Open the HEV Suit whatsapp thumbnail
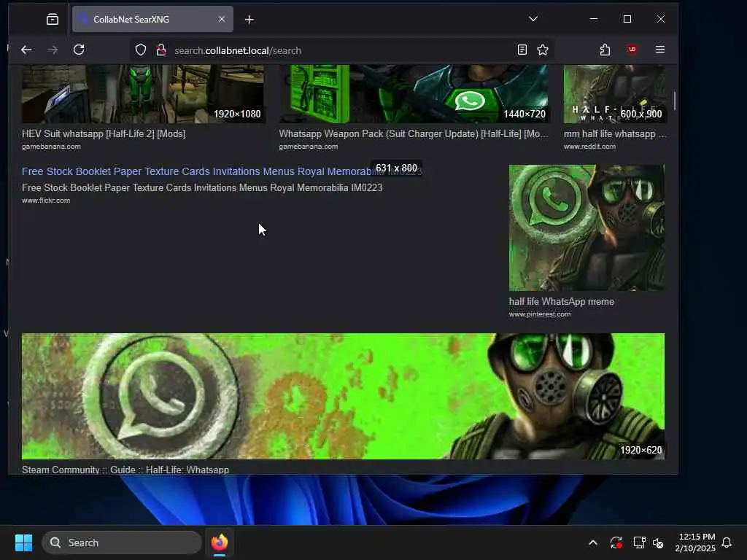The image size is (747, 560). (142, 94)
